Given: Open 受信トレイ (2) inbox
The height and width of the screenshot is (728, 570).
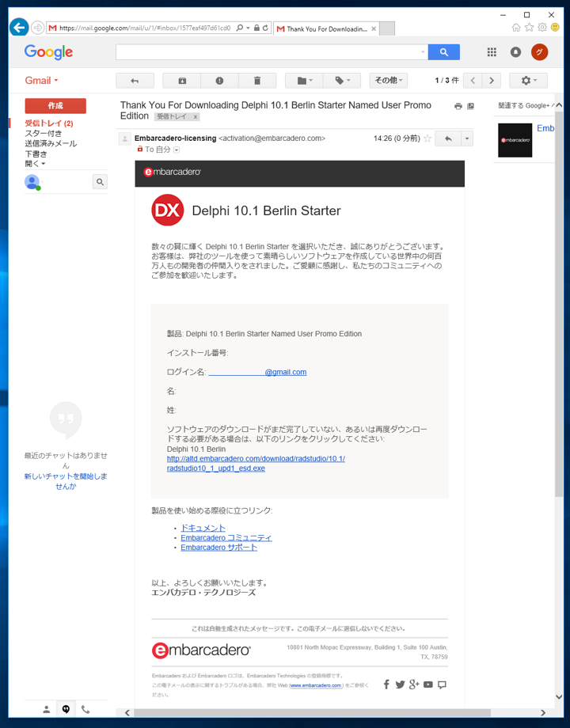Looking at the screenshot, I should point(49,123).
